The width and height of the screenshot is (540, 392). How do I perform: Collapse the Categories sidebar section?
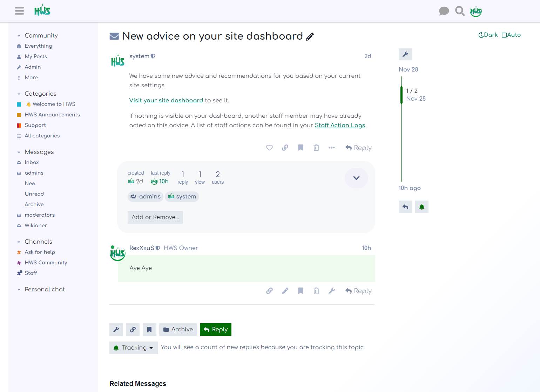pyautogui.click(x=19, y=94)
